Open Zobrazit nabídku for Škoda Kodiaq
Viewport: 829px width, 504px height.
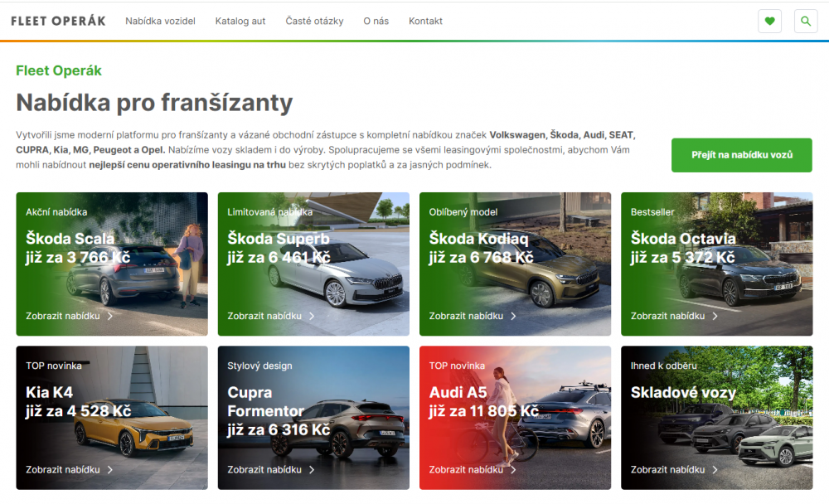tap(466, 316)
